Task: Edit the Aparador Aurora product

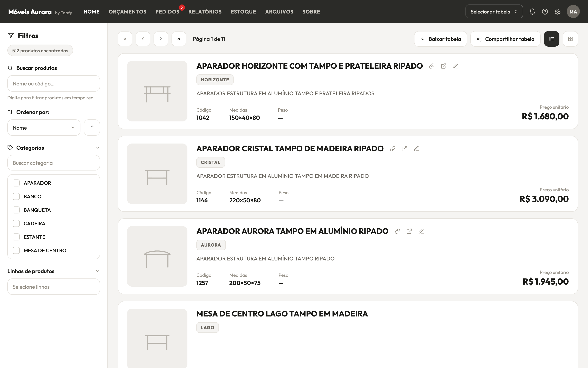Action: point(421,231)
